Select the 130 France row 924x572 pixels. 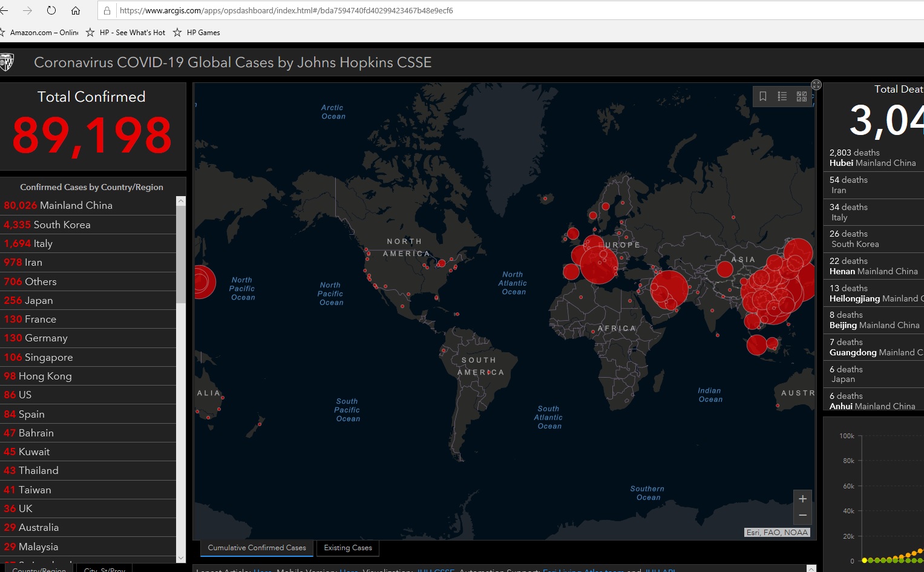(x=88, y=319)
